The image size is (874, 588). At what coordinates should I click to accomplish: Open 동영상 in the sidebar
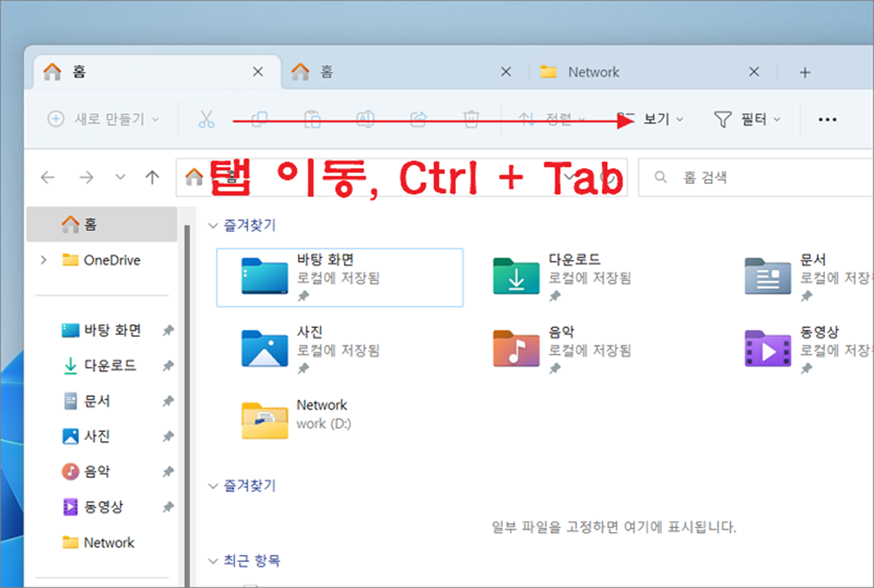(x=93, y=507)
